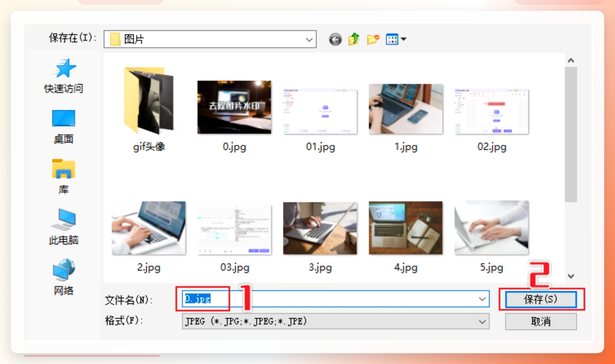This screenshot has width=615, height=364.
Task: Select the 01.jpg thumbnail
Action: (x=320, y=111)
